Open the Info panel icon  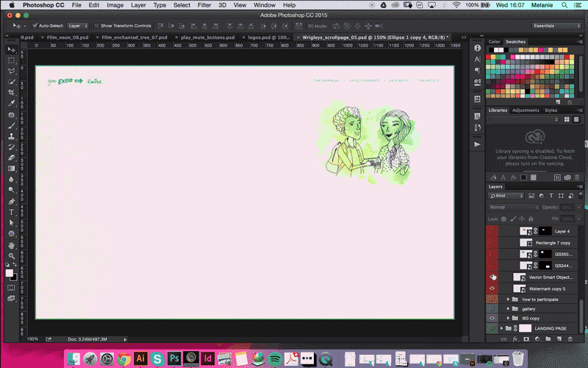477,48
